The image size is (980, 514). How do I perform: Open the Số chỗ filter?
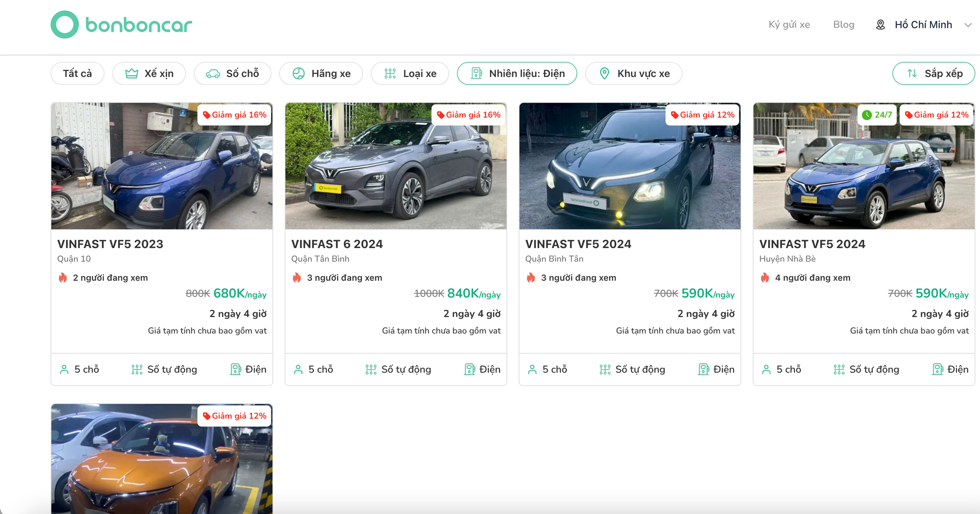(x=233, y=74)
